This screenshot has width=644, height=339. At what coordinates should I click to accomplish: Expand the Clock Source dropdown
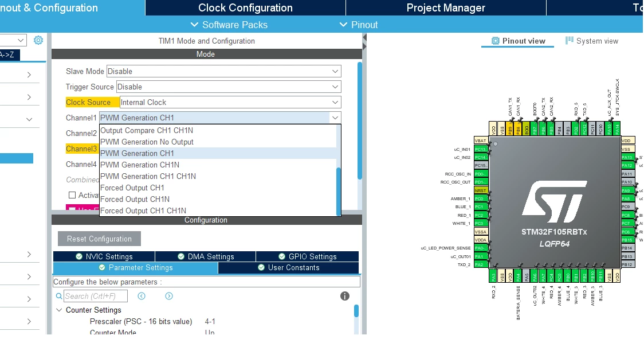pyautogui.click(x=230, y=102)
